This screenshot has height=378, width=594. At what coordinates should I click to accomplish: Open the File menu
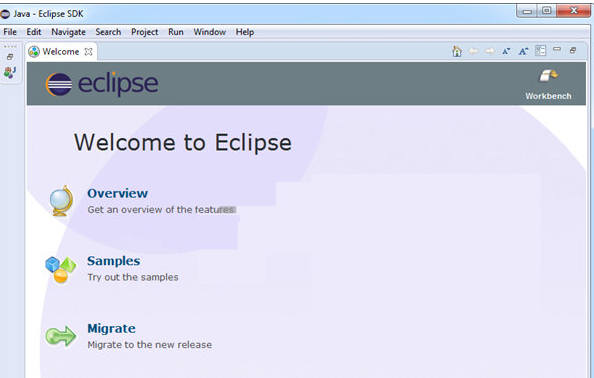pyautogui.click(x=10, y=32)
